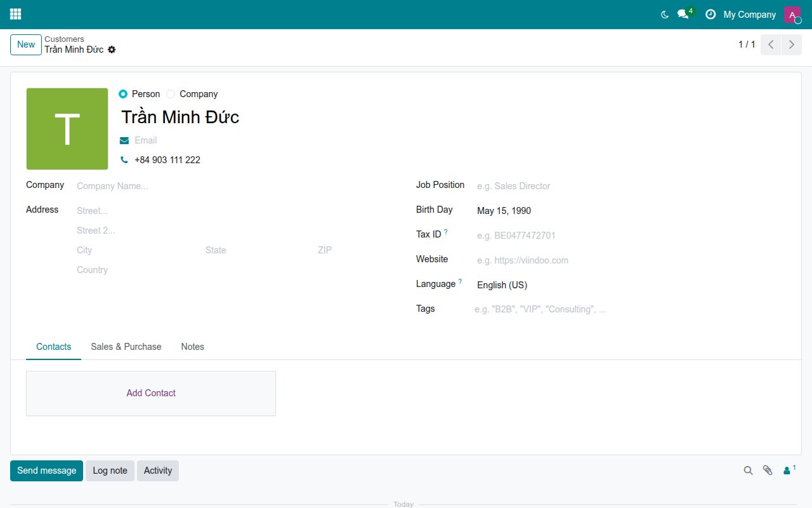Click the Add Contact card
812x508 pixels.
pos(151,393)
